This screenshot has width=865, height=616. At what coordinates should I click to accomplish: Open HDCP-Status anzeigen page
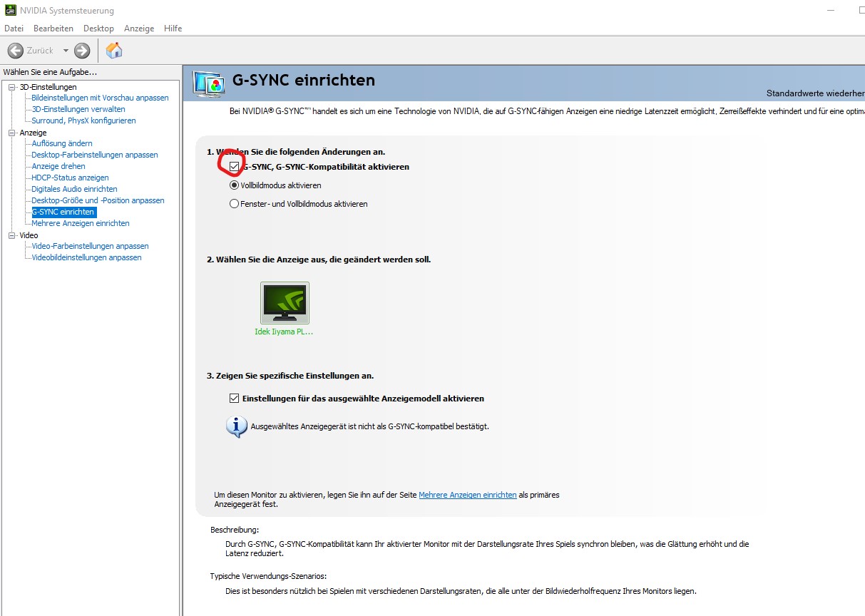(x=70, y=178)
